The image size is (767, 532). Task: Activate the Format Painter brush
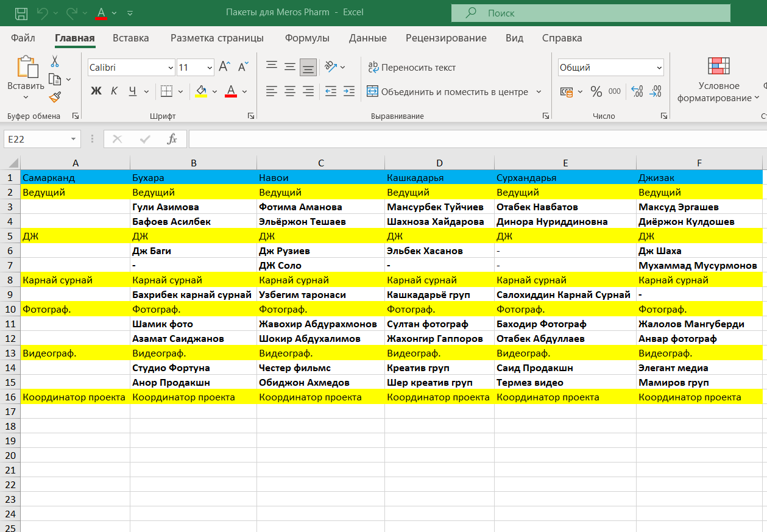[x=55, y=97]
